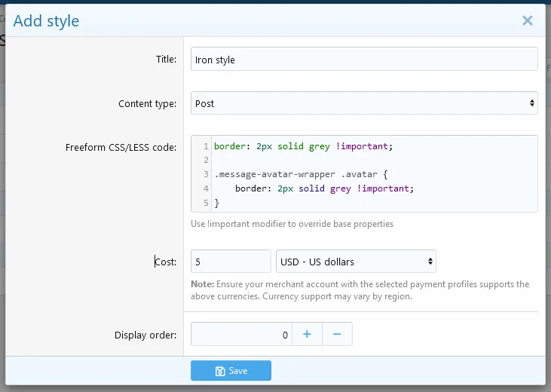Click the Add style dialog heading
The height and width of the screenshot is (392, 551).
click(46, 21)
